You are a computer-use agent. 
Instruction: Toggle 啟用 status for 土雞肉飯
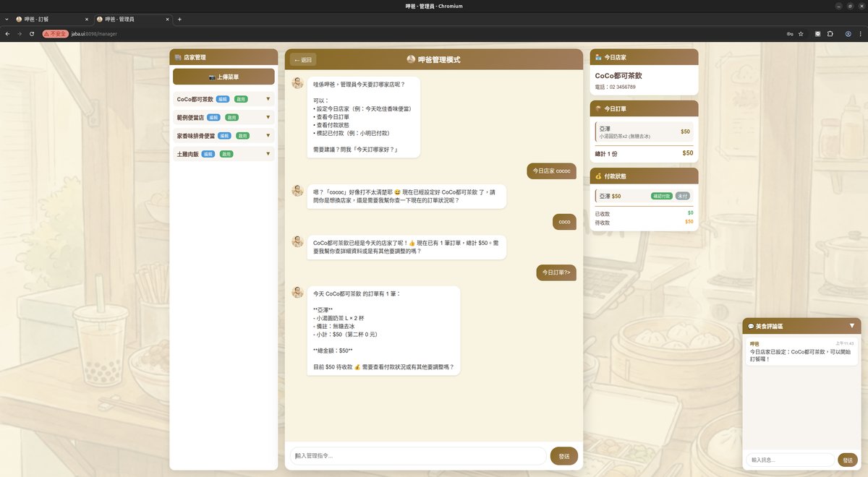226,154
